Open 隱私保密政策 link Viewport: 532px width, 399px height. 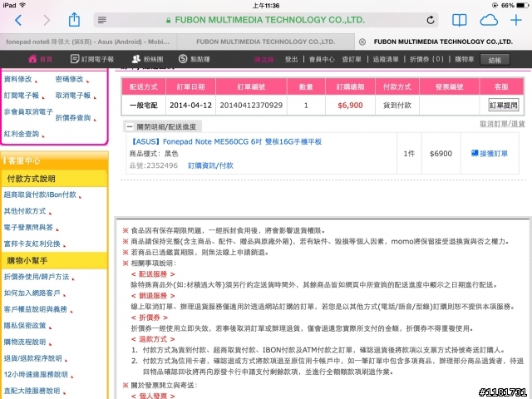25,326
